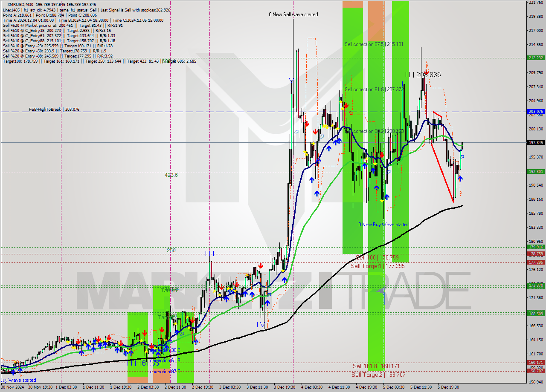This screenshot has height=392, width=546.
Task: Click the red sell arrow under the 208.836 label
Action: (x=426, y=72)
